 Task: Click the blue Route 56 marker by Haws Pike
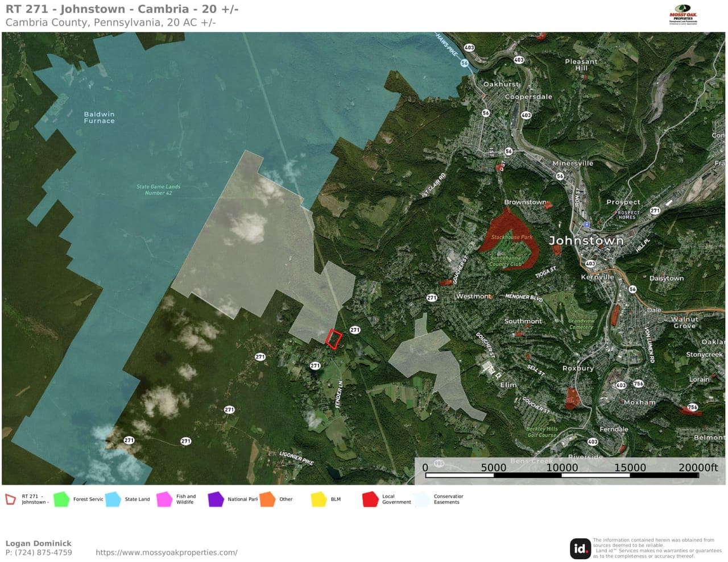(465, 63)
